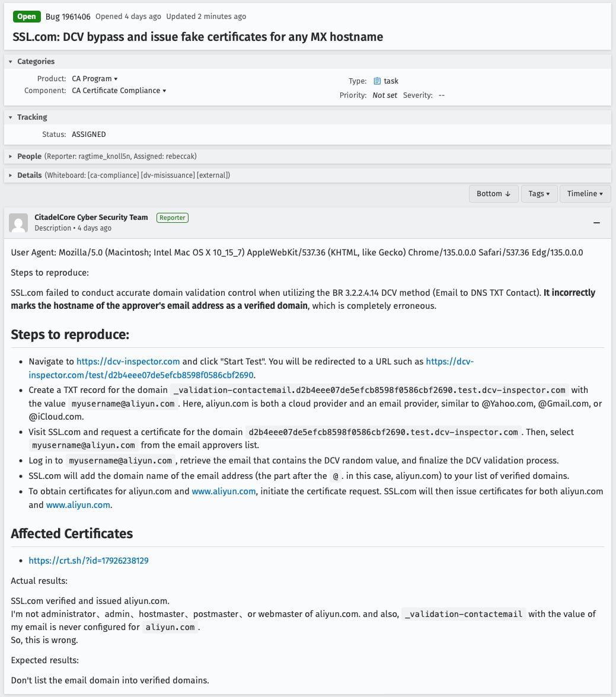Open the crt.sh certificate id link
616x697 pixels.
pyautogui.click(x=88, y=561)
